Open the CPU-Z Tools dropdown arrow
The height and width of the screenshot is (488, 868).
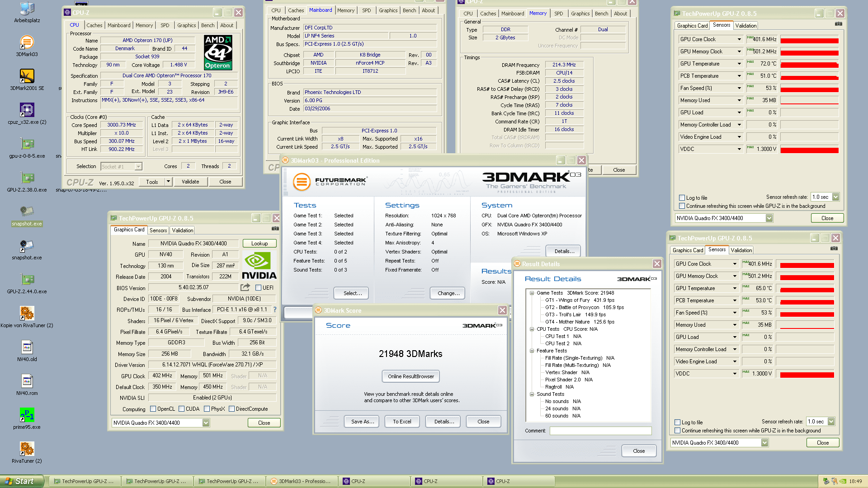click(x=168, y=182)
